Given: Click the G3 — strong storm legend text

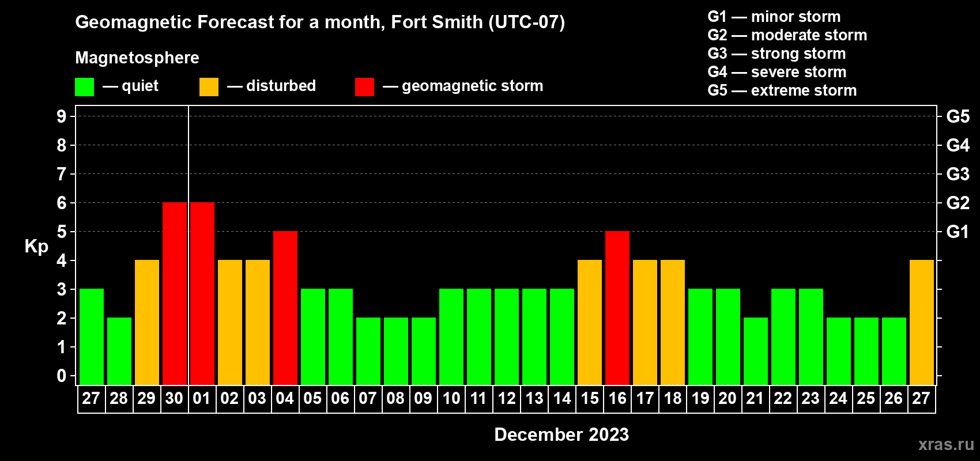Looking at the screenshot, I should (x=777, y=54).
